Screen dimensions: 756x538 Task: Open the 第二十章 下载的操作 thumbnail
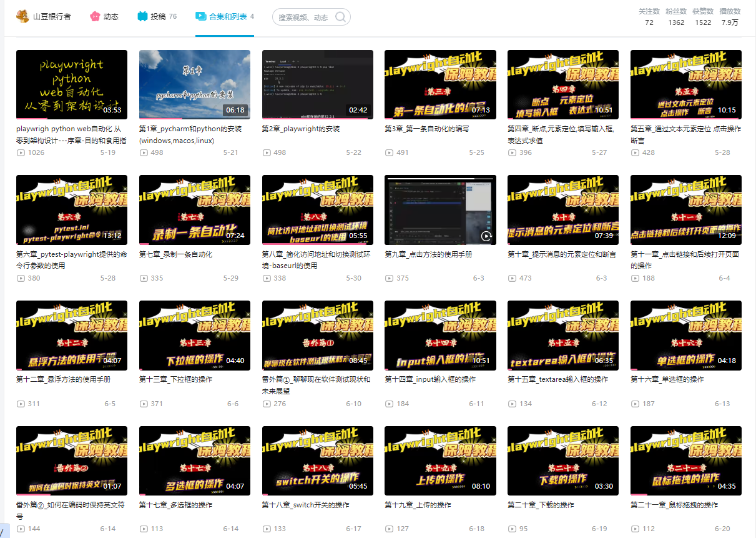click(x=563, y=461)
